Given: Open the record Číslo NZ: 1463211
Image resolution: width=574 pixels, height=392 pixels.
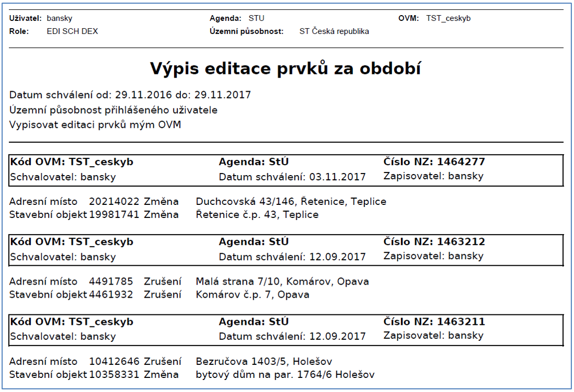Looking at the screenshot, I should pos(434,322).
